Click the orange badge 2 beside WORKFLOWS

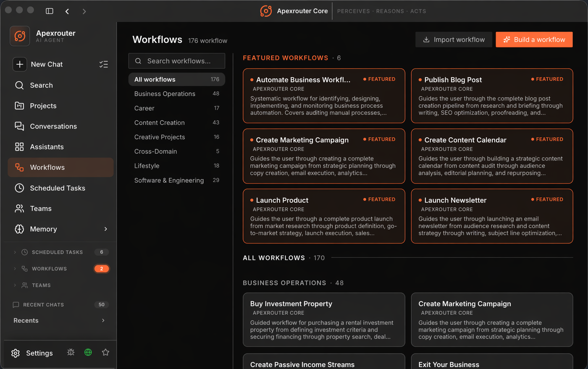[102, 269]
